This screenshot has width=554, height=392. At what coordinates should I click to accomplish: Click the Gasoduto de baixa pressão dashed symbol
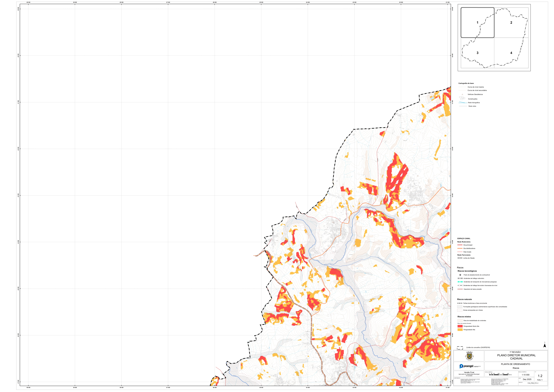(x=460, y=289)
